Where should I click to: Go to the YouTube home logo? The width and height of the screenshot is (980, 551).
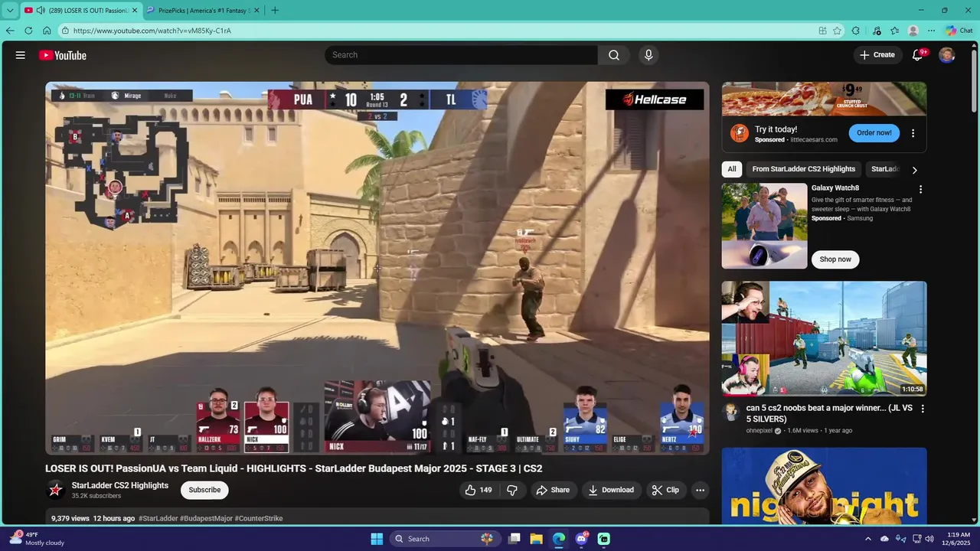tap(63, 55)
